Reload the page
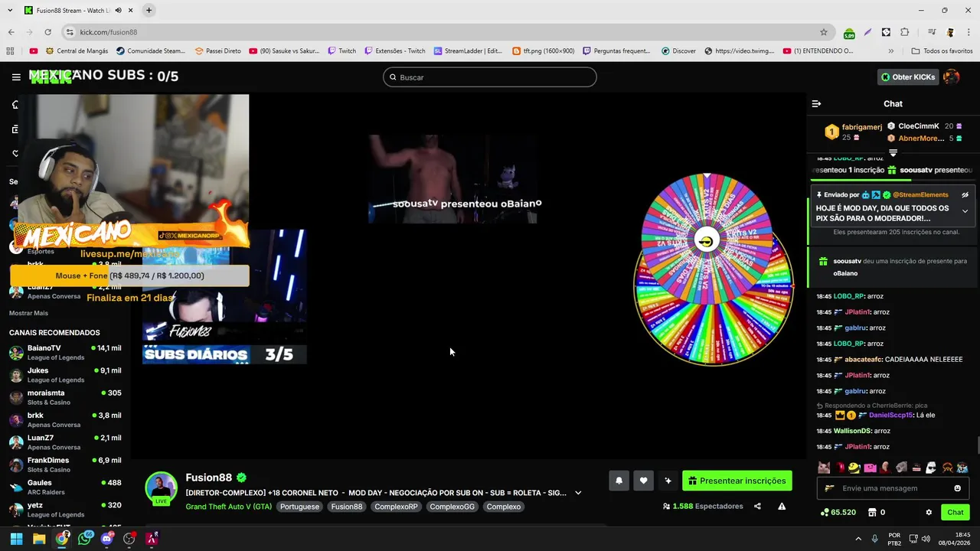The image size is (980, 551). point(47,32)
